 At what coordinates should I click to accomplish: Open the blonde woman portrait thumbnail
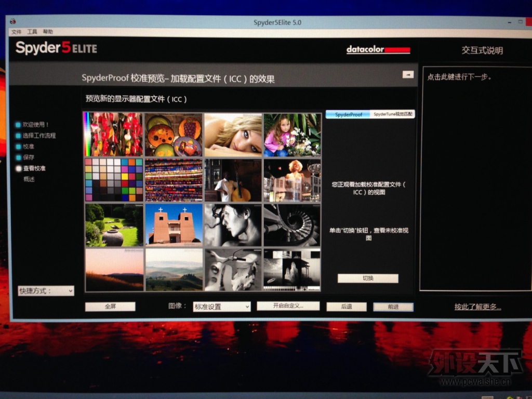point(233,135)
